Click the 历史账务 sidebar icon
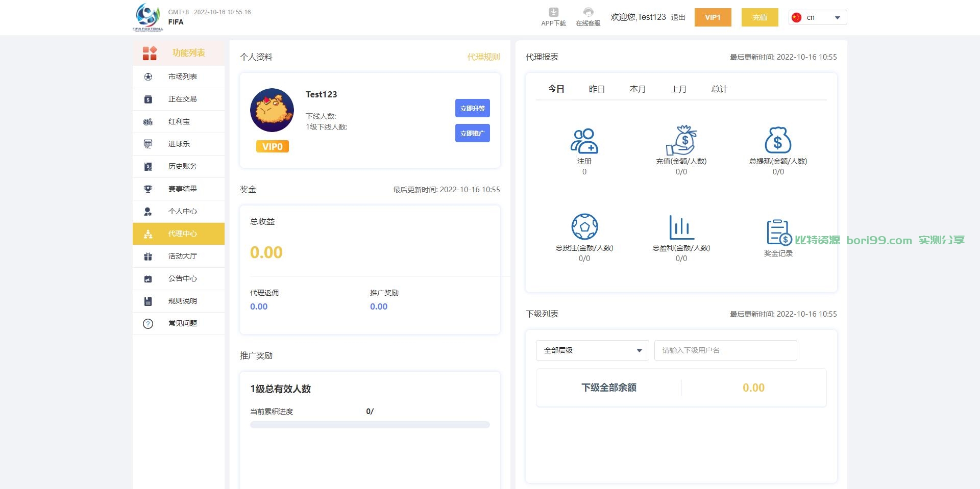 click(148, 167)
